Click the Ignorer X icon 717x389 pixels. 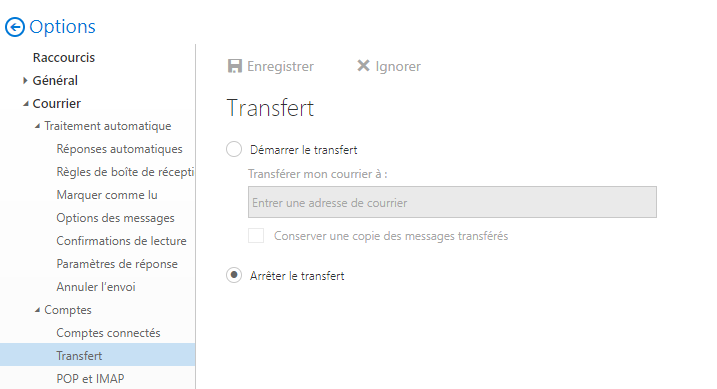click(x=363, y=66)
